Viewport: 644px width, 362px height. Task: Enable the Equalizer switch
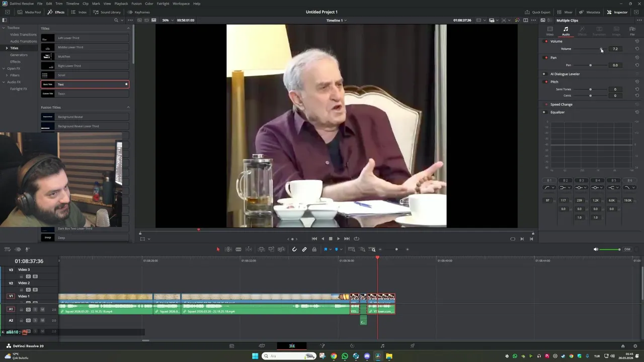(x=544, y=112)
